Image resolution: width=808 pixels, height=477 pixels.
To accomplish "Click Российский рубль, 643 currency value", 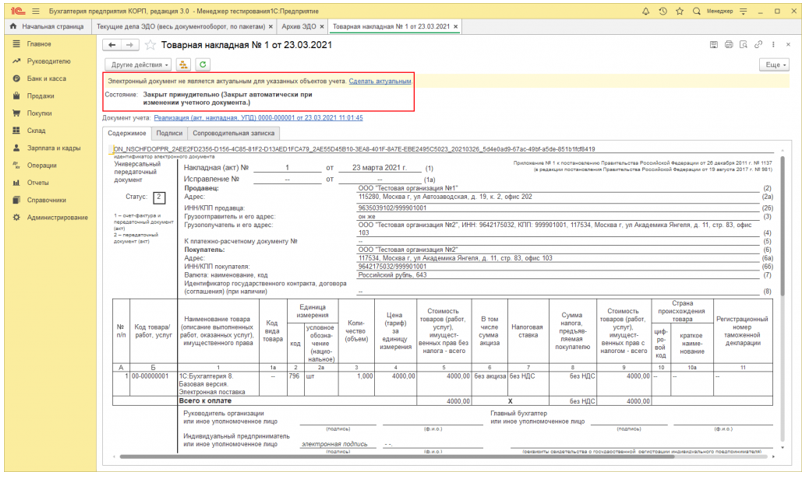I will pyautogui.click(x=392, y=275).
